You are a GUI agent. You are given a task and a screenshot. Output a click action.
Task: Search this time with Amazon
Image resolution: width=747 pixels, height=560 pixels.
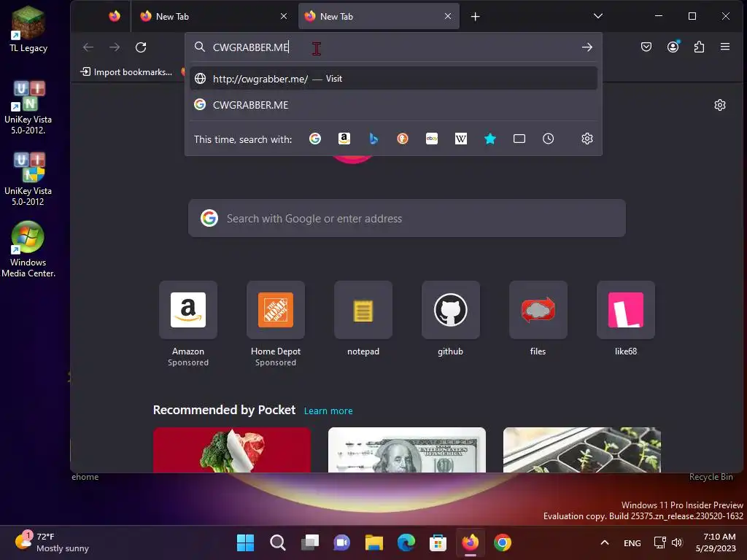[x=344, y=139]
